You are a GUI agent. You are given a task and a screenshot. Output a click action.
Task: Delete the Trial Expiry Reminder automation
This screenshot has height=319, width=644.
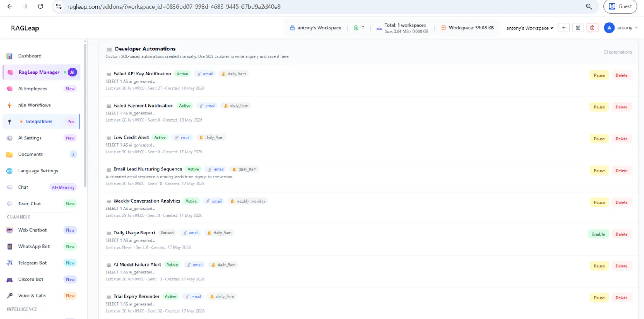click(x=621, y=298)
